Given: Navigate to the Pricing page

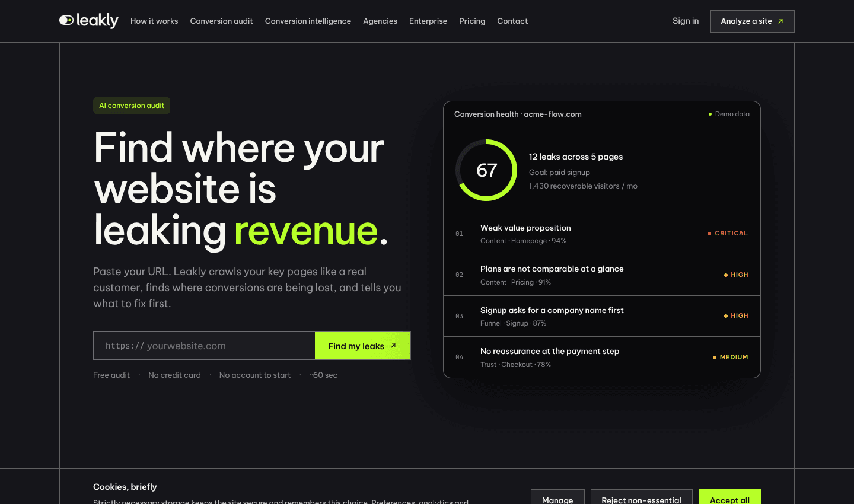Looking at the screenshot, I should tap(472, 21).
